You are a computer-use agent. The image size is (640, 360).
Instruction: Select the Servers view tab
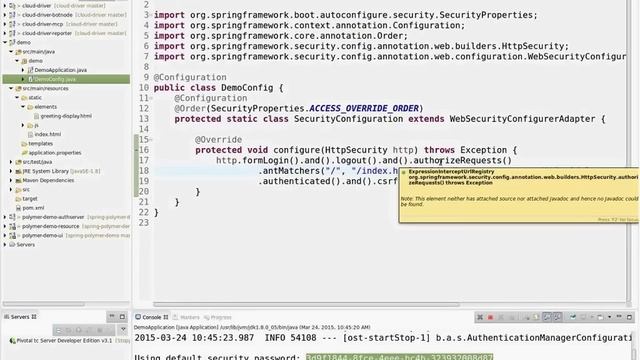coord(20,317)
